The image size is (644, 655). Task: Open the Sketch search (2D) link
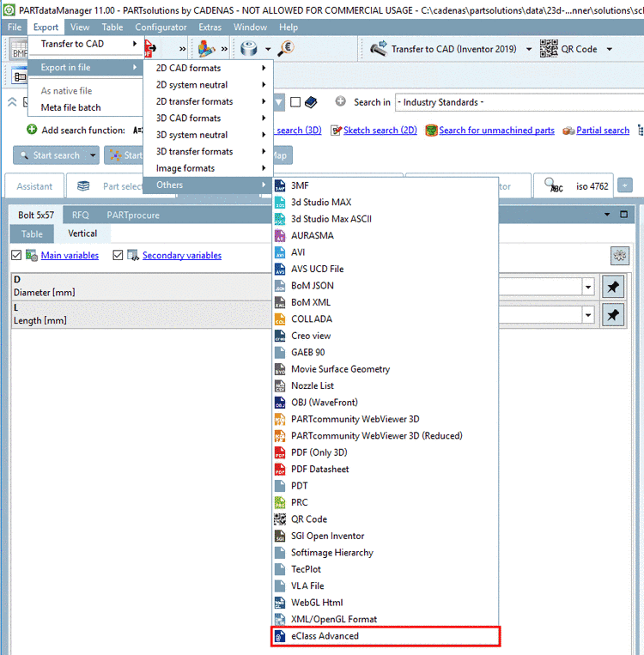[380, 130]
